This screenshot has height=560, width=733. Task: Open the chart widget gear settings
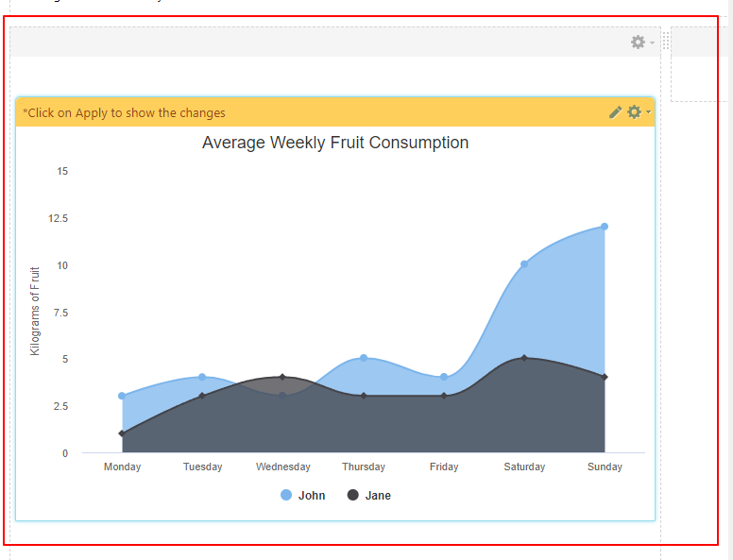click(634, 112)
